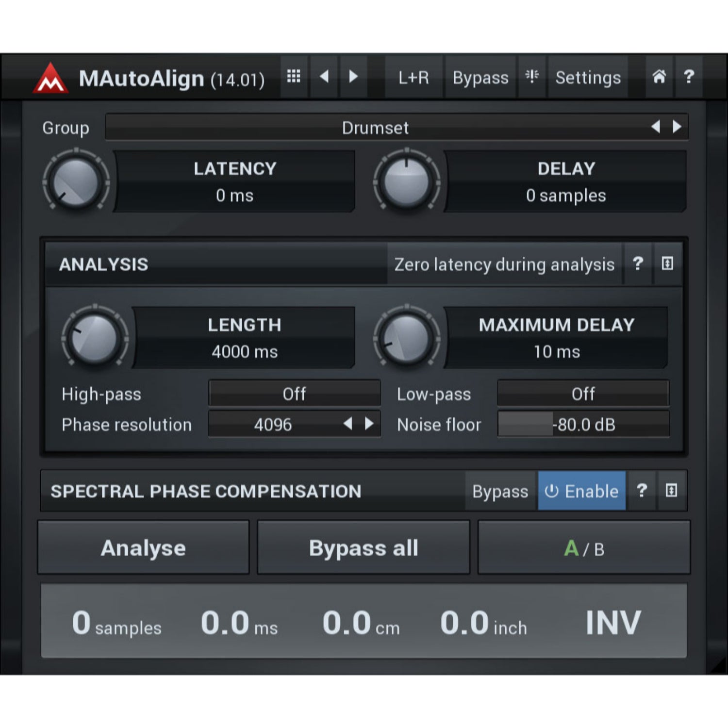Toggle Spectral Phase Compensation Bypass
This screenshot has height=728, width=728.
[500, 491]
